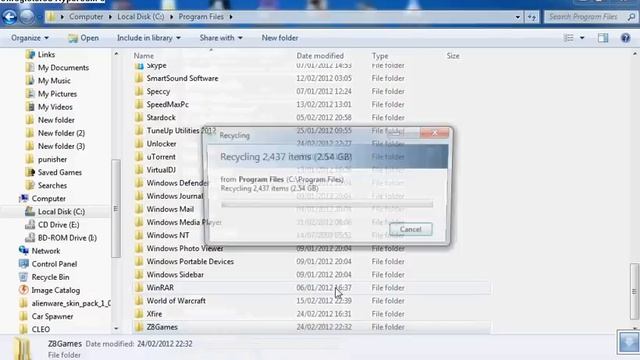Change view with the view icon
Screen dimensions: 640x360
click(569, 38)
